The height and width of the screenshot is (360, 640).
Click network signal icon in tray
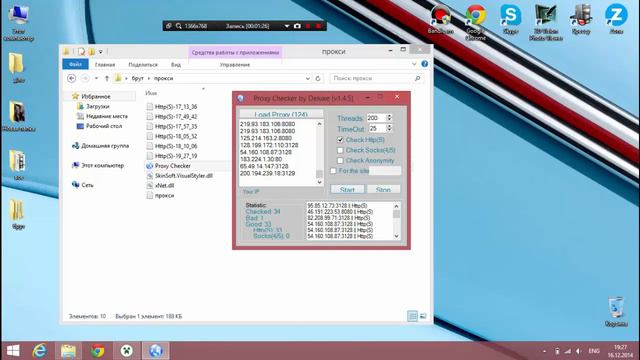click(568, 351)
